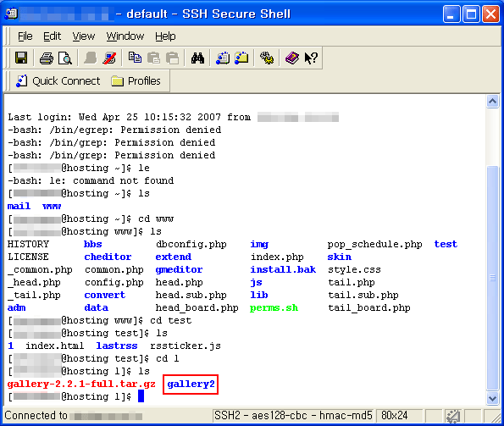504x426 pixels.
Task: Click 'rssticker.js' in the listing
Action: 186,346
